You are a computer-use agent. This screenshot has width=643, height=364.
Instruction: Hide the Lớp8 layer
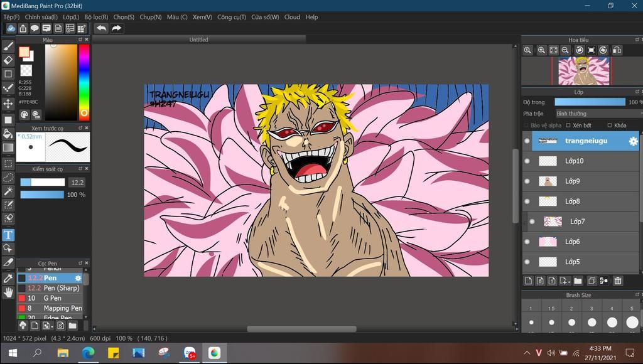click(527, 201)
